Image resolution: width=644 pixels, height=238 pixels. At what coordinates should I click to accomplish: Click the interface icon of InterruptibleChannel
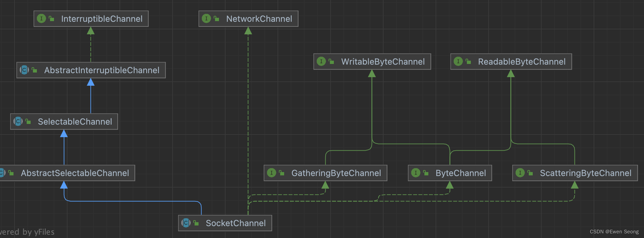[41, 18]
